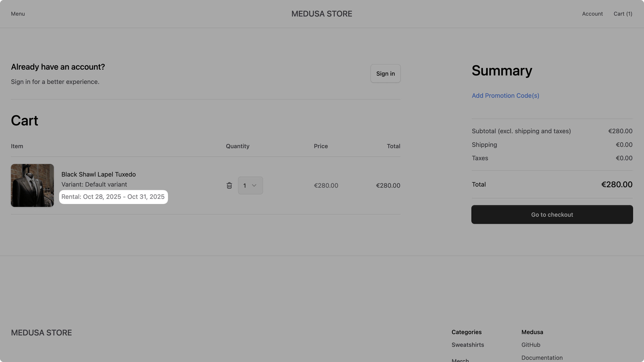Click the Merch category in footer
Viewport: 644px width, 362px height.
[460, 360]
